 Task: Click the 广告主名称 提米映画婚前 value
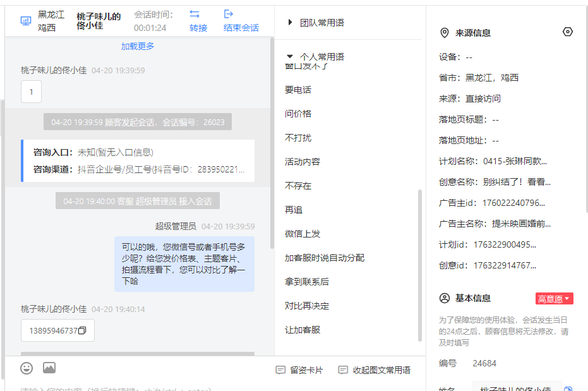tap(521, 224)
